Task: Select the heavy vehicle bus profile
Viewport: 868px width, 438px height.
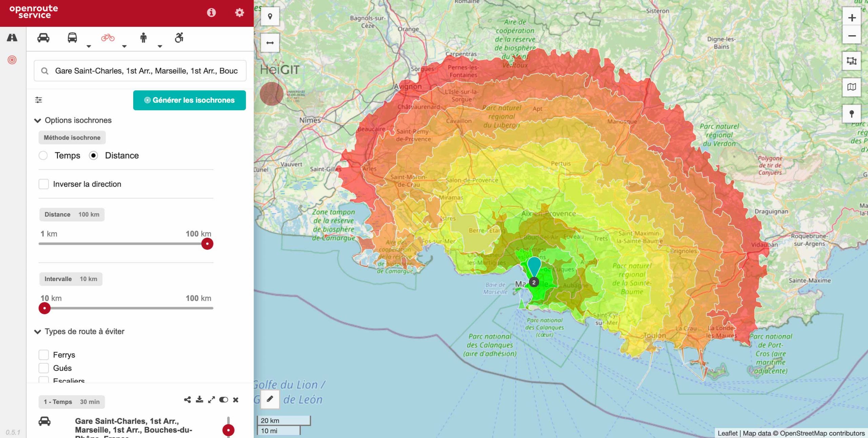Action: 72,38
